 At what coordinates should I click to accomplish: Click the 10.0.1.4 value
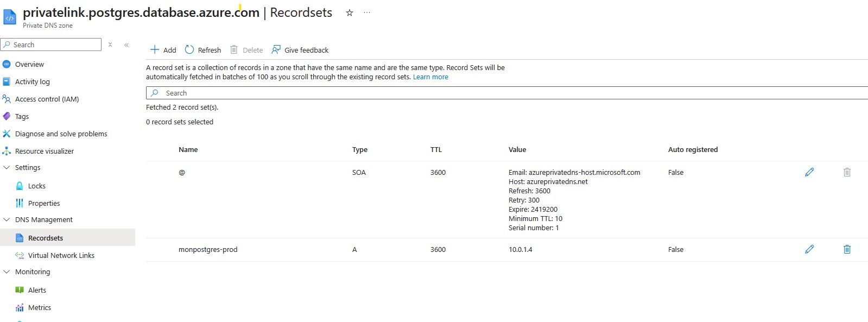tap(520, 249)
